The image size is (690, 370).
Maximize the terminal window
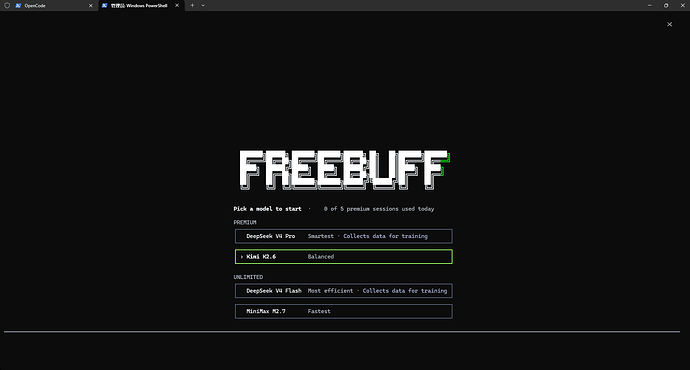click(666, 5)
